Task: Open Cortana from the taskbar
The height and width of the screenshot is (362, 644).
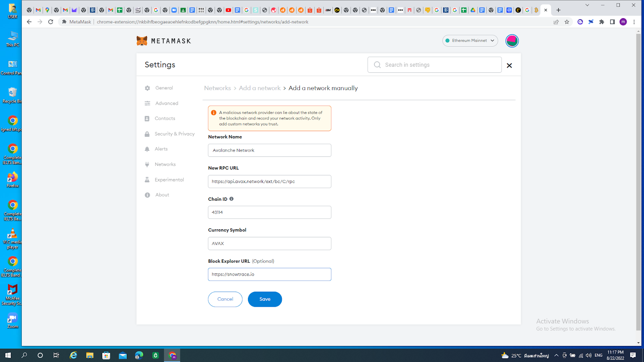Action: click(40, 355)
